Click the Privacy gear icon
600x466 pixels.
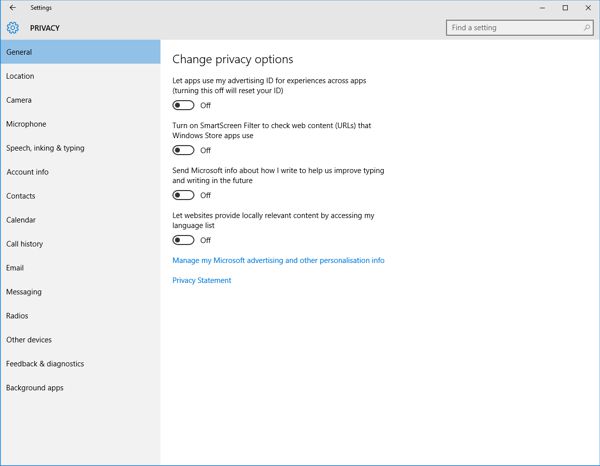click(x=13, y=28)
